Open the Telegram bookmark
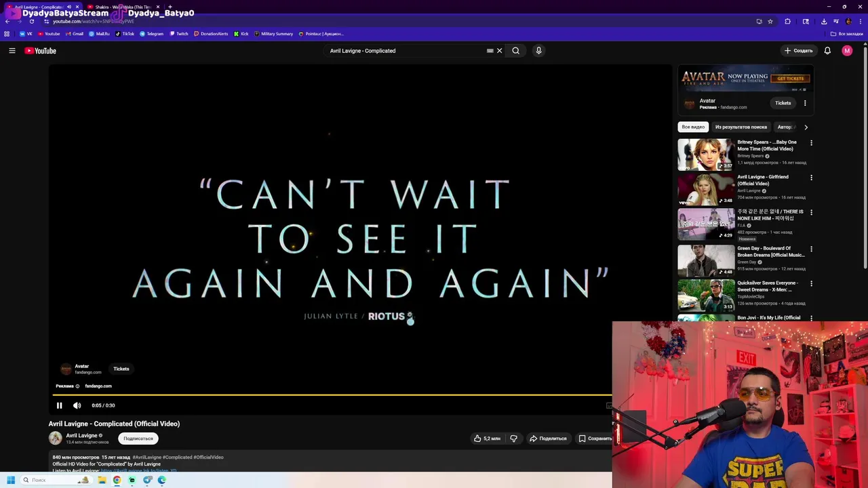Viewport: 868px width, 488px height. (152, 34)
